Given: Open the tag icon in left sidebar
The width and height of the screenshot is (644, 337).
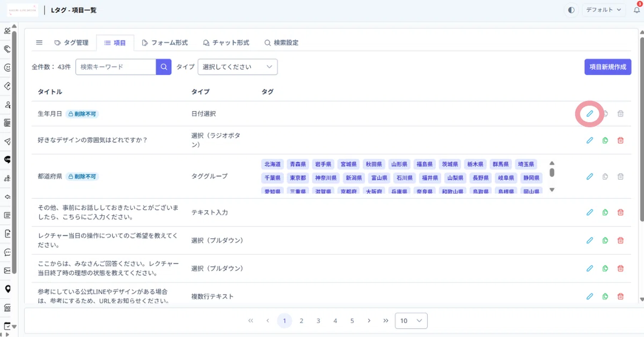Looking at the screenshot, I should [x=8, y=49].
